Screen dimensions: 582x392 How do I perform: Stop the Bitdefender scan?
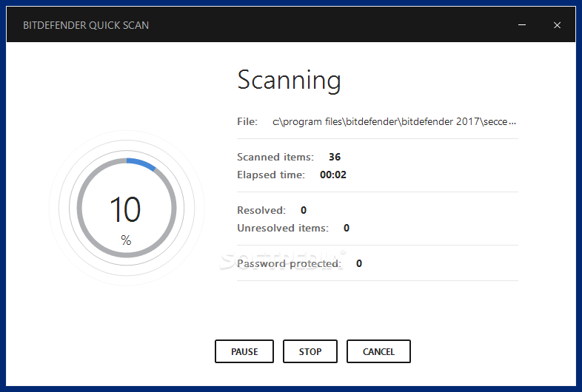click(x=310, y=351)
